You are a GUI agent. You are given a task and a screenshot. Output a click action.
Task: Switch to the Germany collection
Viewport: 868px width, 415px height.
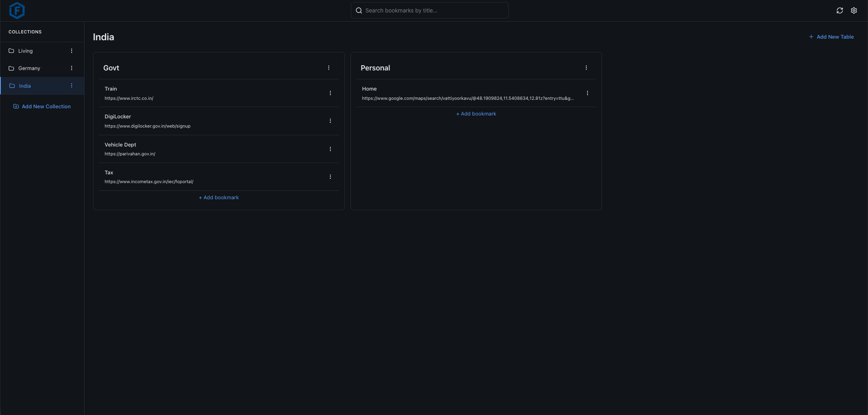tap(29, 68)
